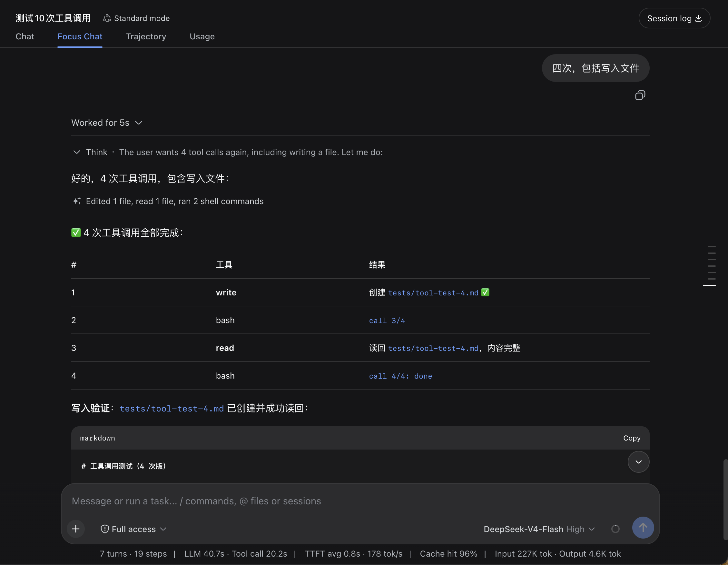Open the Trajectory tab
Screen dimensions: 728x565
[x=146, y=36]
